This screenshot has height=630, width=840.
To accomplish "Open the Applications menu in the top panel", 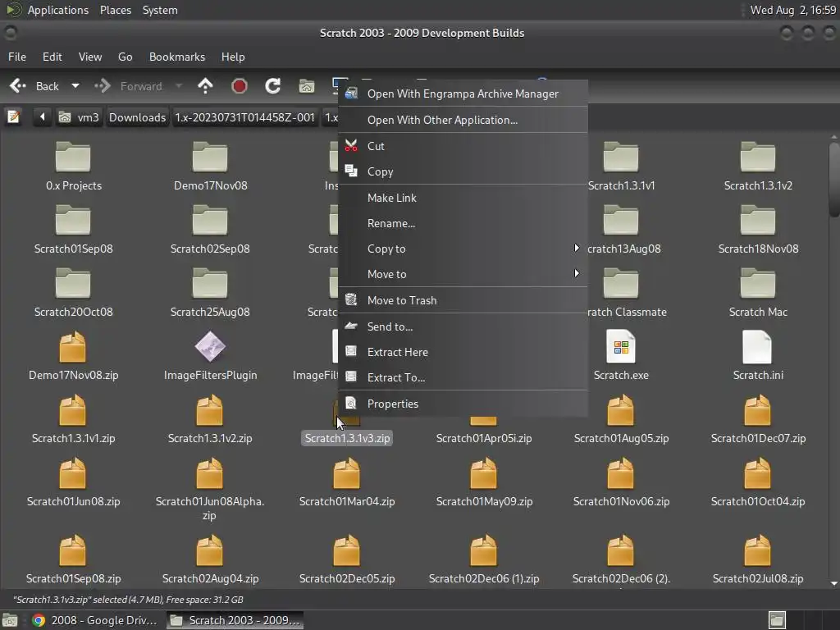I will [58, 10].
